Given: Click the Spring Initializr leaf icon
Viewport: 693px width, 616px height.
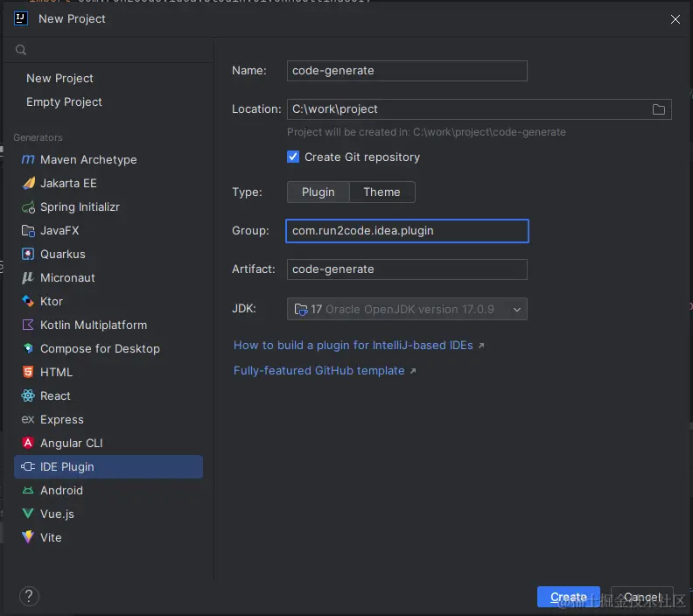Looking at the screenshot, I should pyautogui.click(x=28, y=207).
